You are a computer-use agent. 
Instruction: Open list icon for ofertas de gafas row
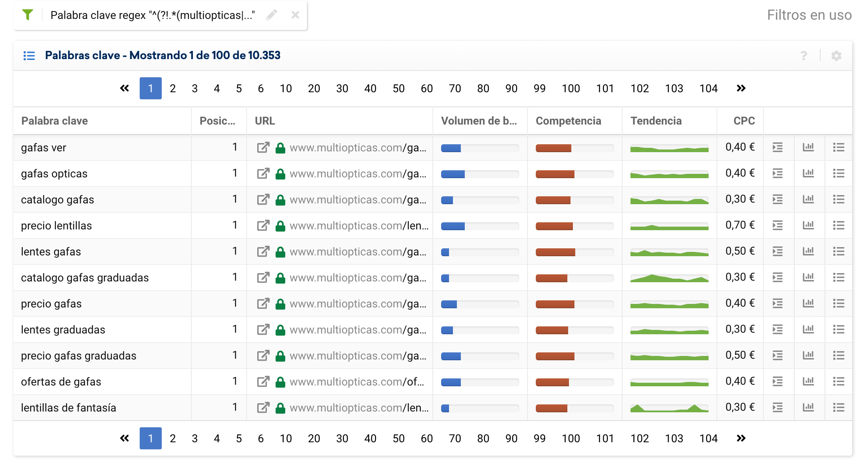coord(839,382)
